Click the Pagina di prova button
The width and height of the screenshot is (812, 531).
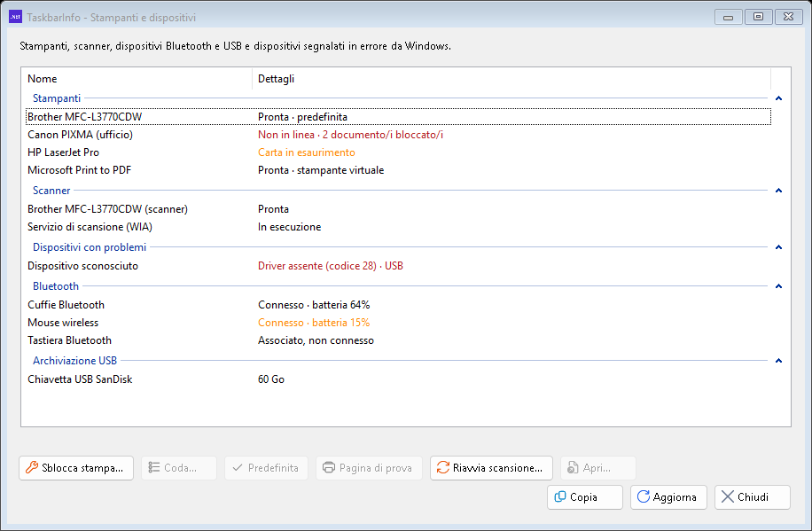coord(370,468)
